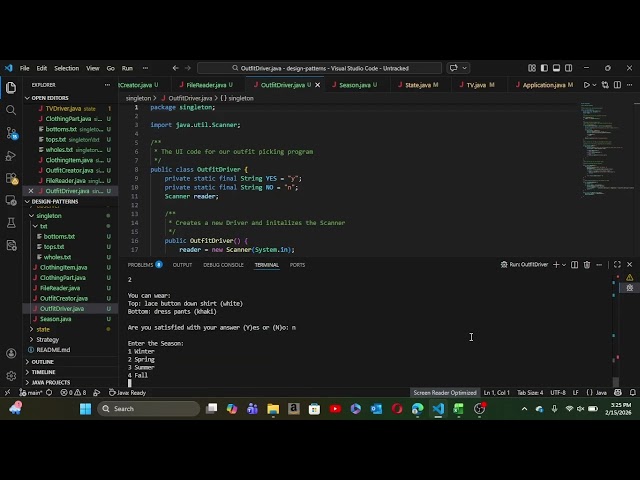Collapse the Open Editors section
This screenshot has height=480, width=640.
[50, 98]
